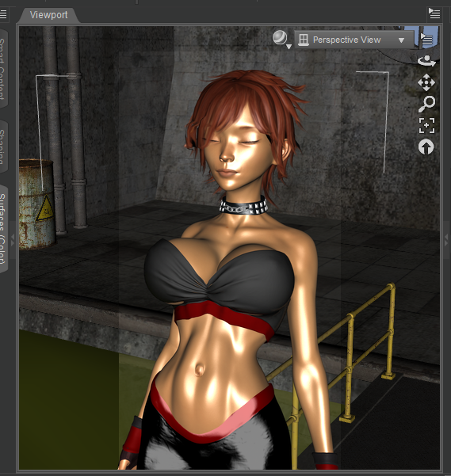Select the rusty hazard barrel in scene
Screen dimensions: 451x476
pyautogui.click(x=37, y=204)
